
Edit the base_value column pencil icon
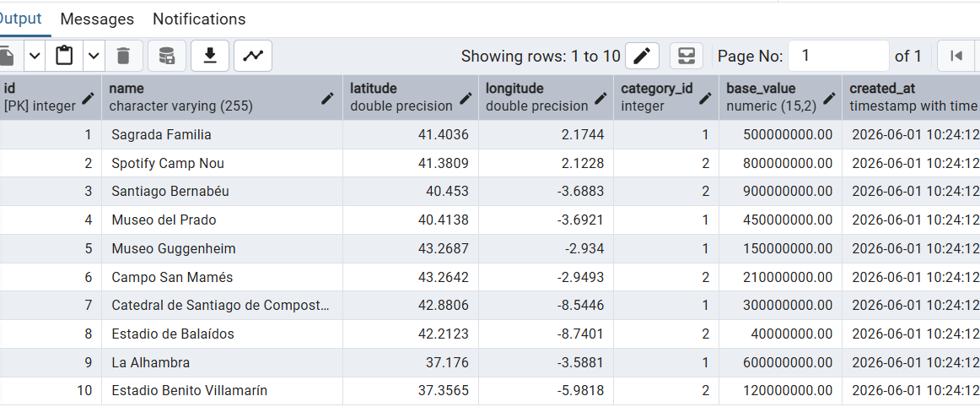(829, 98)
